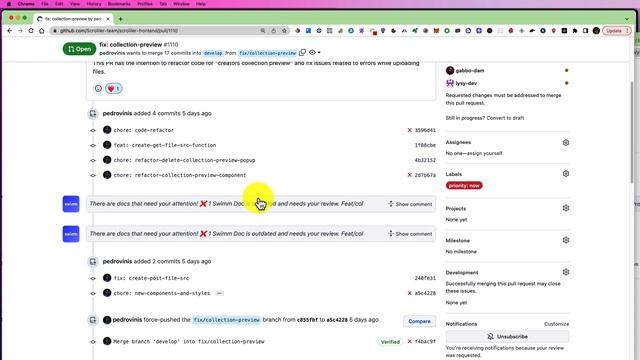640x360 pixels.
Task: Click failed status X for commit f4bac9f
Action: (409, 341)
